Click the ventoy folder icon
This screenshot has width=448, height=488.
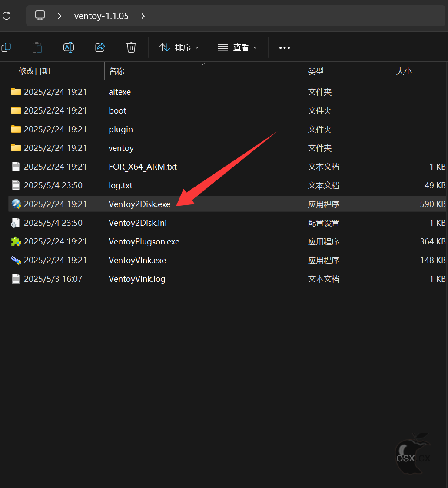(x=16, y=147)
